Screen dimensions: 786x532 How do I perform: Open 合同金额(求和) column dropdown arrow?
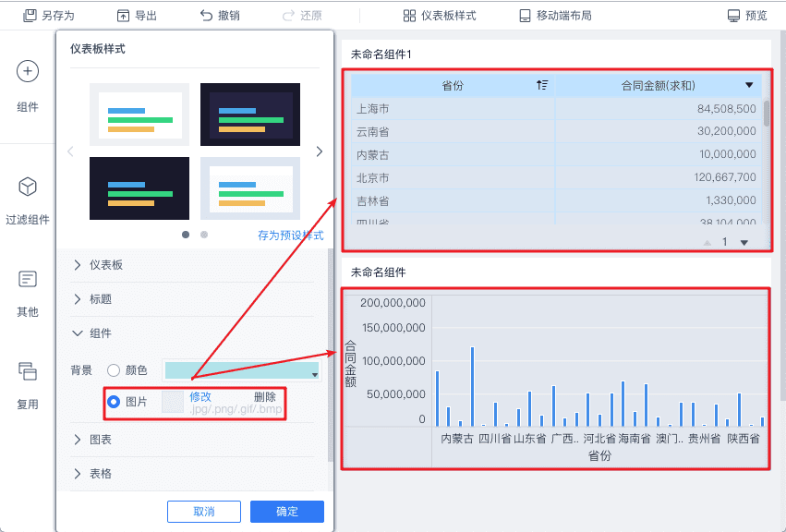(x=749, y=85)
